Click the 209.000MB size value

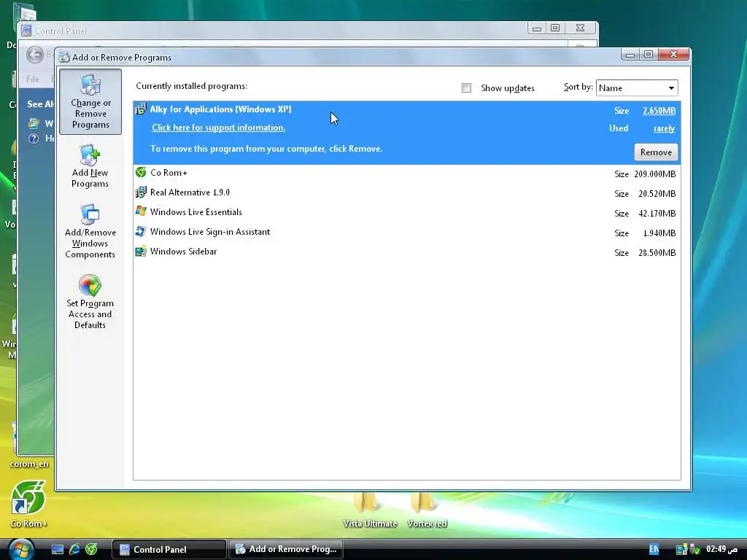[654, 174]
